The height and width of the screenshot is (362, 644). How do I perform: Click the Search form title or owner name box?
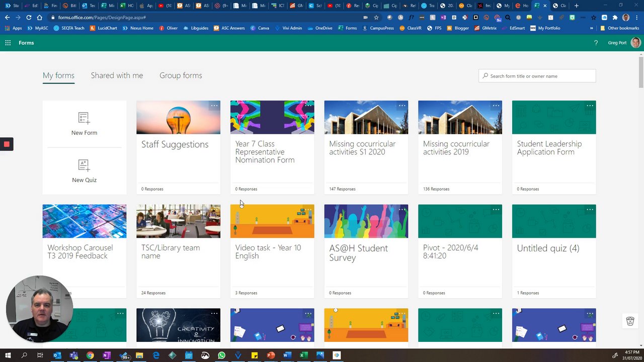click(537, 76)
